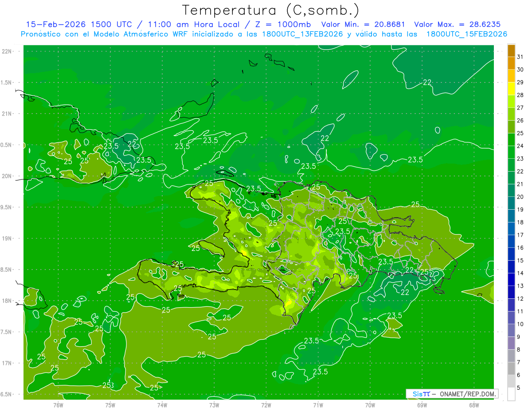Click the "SisTT - ONAMET/REP.DOM." credit label
This screenshot has height=411, width=532.
[452, 394]
